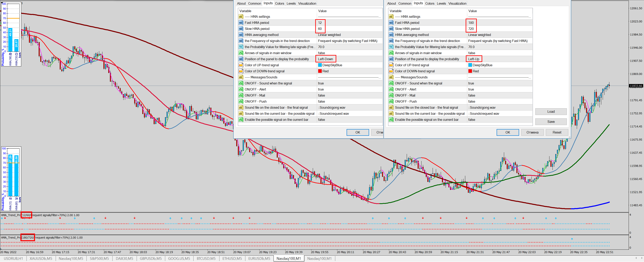This screenshot has width=644, height=262.
Task: Open the Left-Up panel position dropdown
Action: [474, 59]
